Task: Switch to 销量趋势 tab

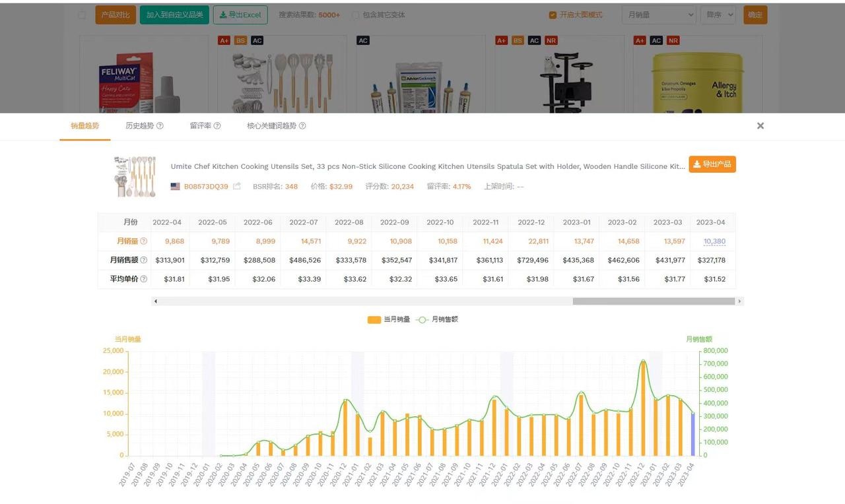Action: click(x=84, y=125)
